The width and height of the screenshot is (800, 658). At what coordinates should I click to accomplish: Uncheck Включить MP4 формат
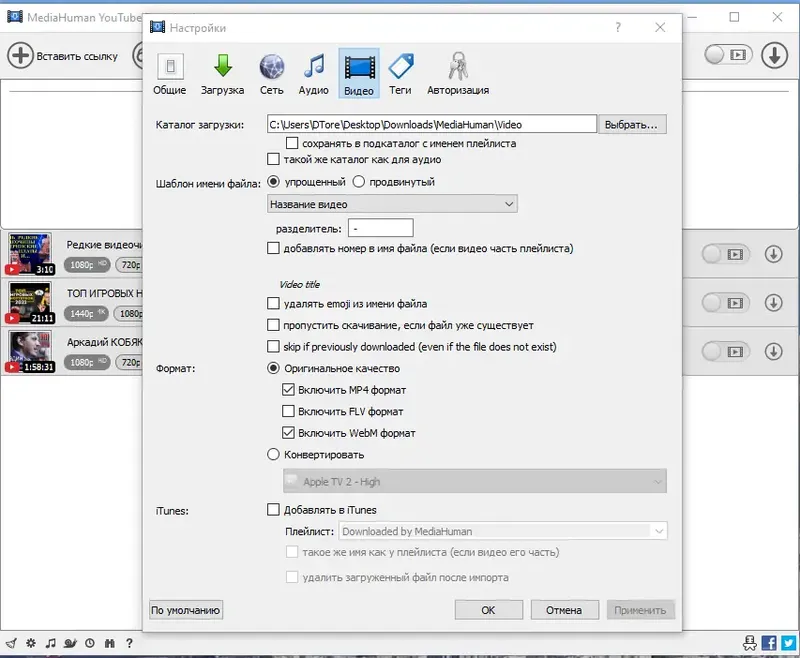click(x=288, y=390)
